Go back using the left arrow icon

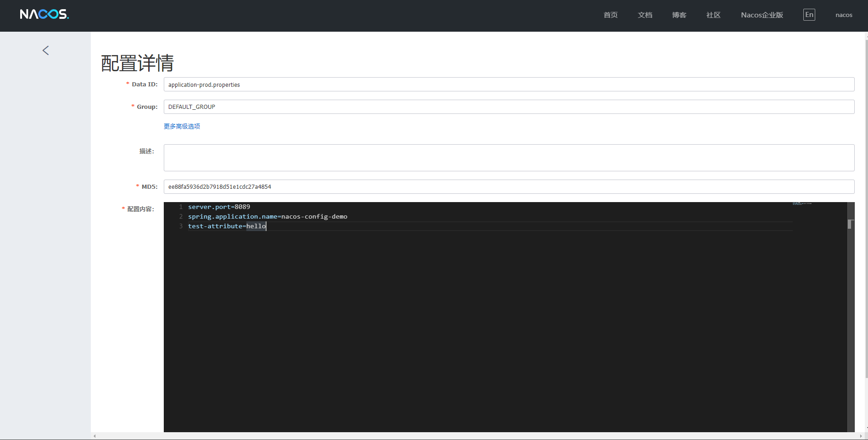(45, 51)
